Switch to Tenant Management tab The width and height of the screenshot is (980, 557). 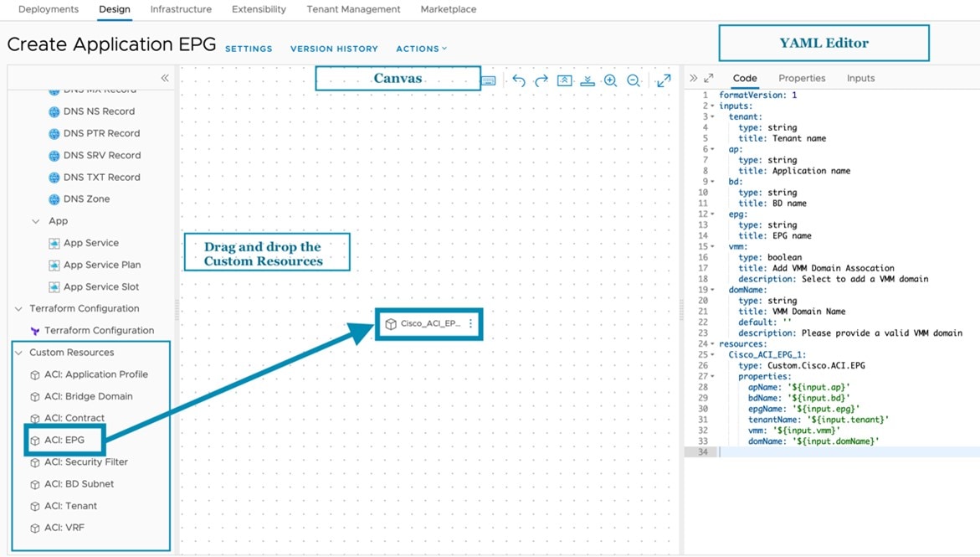coord(354,9)
